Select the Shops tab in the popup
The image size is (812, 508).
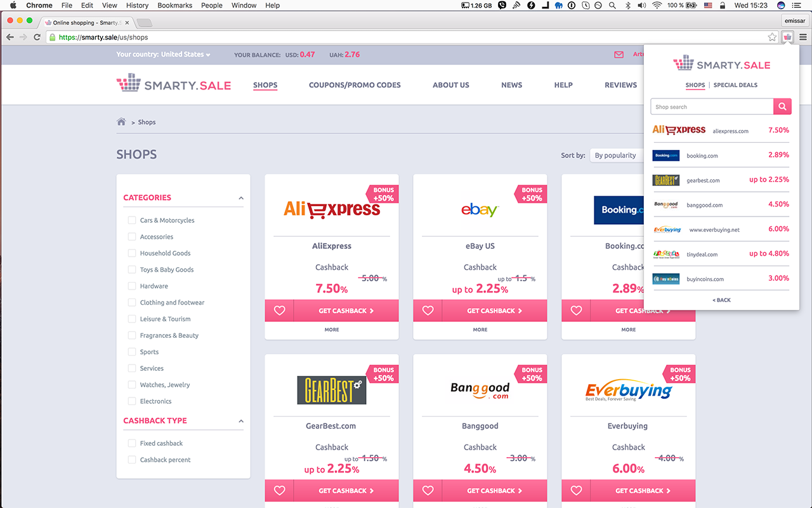click(695, 85)
